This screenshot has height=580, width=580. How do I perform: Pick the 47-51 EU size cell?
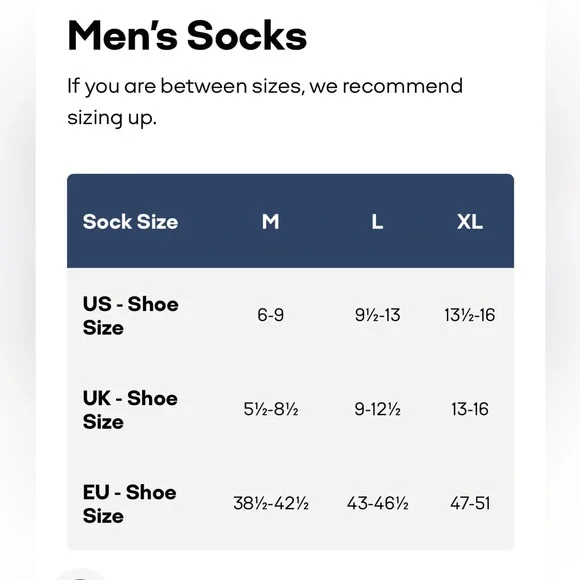click(470, 503)
